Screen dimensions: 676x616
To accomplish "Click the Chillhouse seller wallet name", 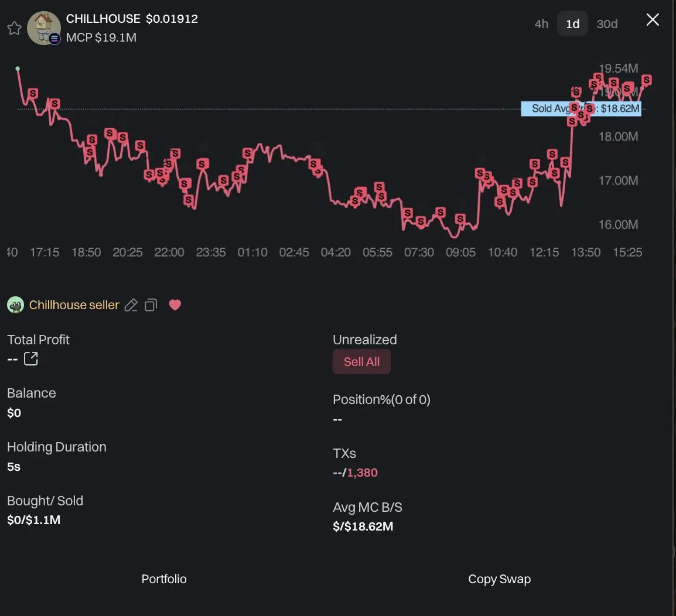I will [x=74, y=305].
